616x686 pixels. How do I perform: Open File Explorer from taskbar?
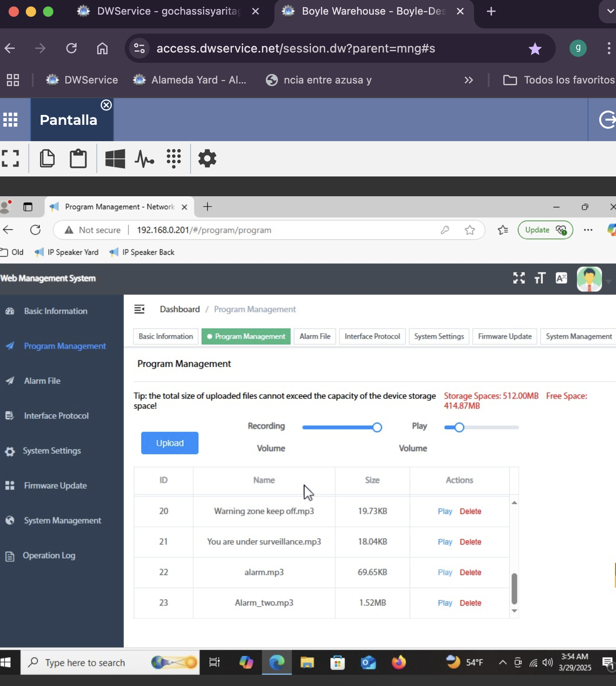(x=307, y=662)
